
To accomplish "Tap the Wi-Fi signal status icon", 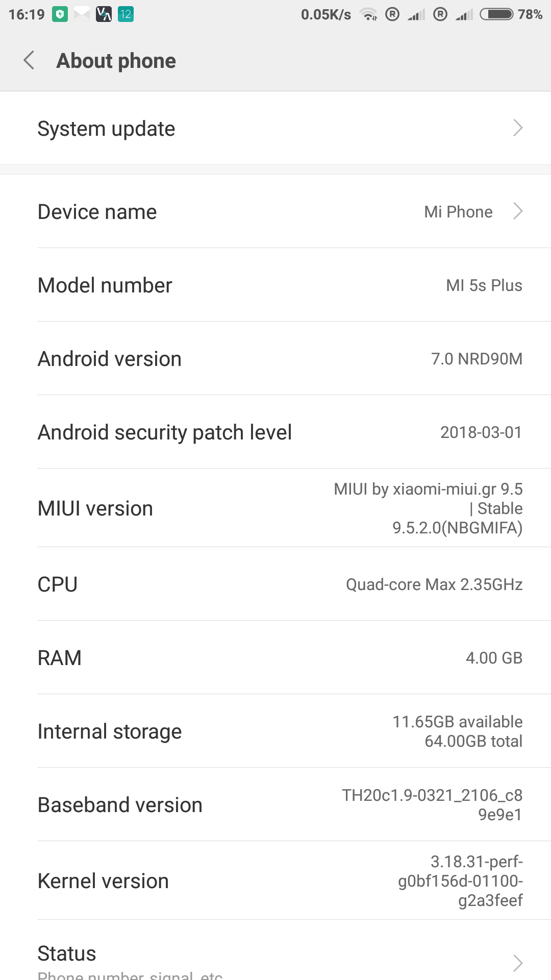I will pos(368,14).
